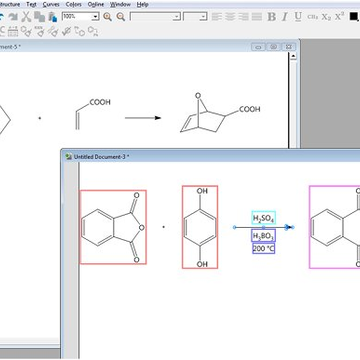This screenshot has height=360, width=360.
Task: Click the RXN clean-up brush icon
Action: click(x=39, y=31)
